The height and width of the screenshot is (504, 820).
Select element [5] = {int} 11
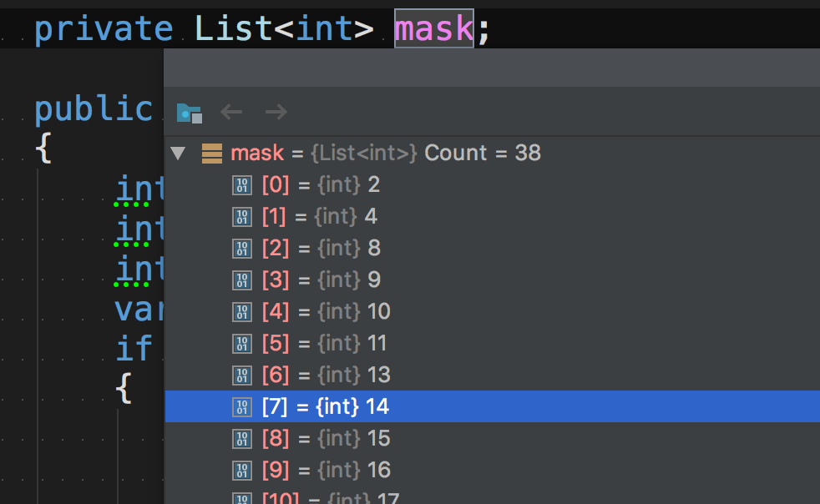(492, 344)
